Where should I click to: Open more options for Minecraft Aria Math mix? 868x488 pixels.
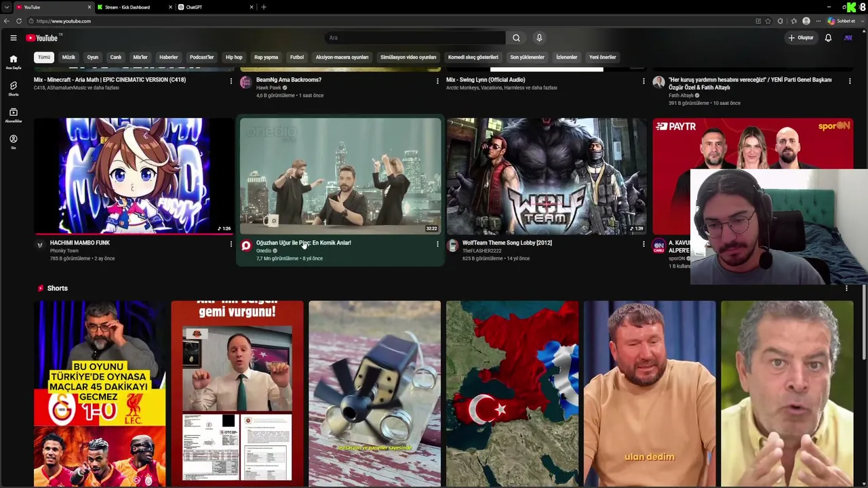[231, 81]
